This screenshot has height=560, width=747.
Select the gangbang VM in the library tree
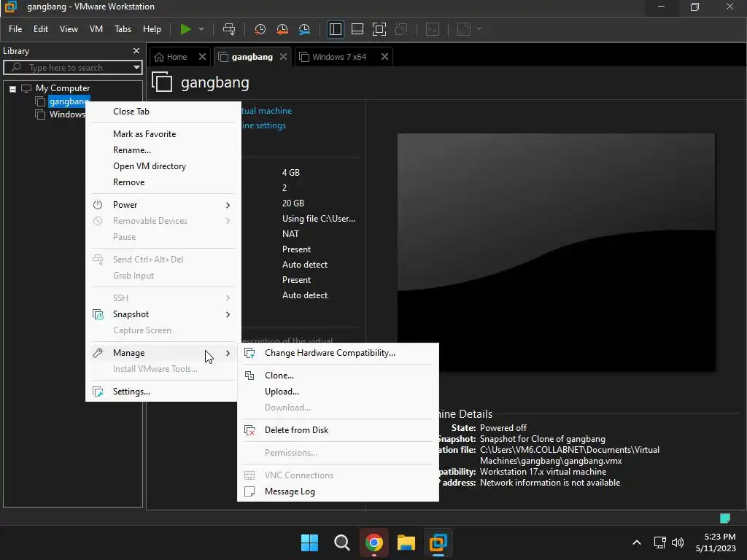(69, 101)
